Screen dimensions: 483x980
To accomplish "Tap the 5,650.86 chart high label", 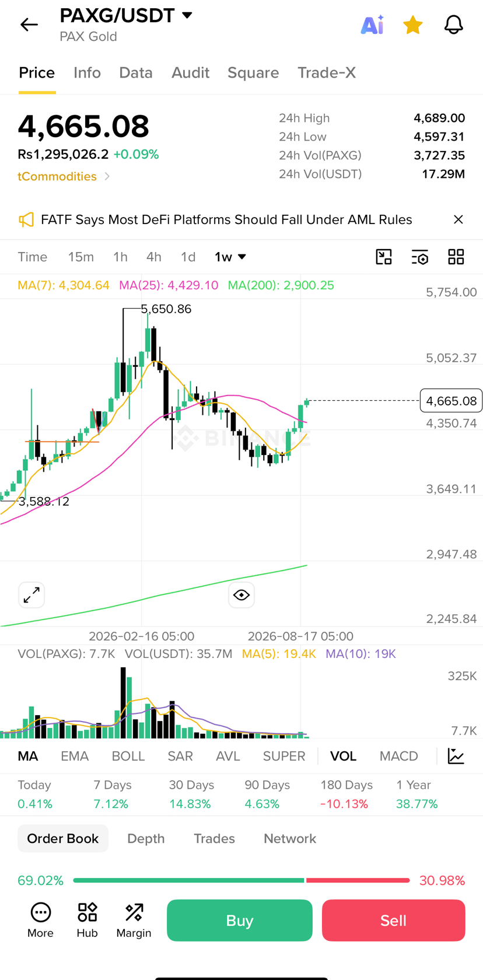I will 166,309.
